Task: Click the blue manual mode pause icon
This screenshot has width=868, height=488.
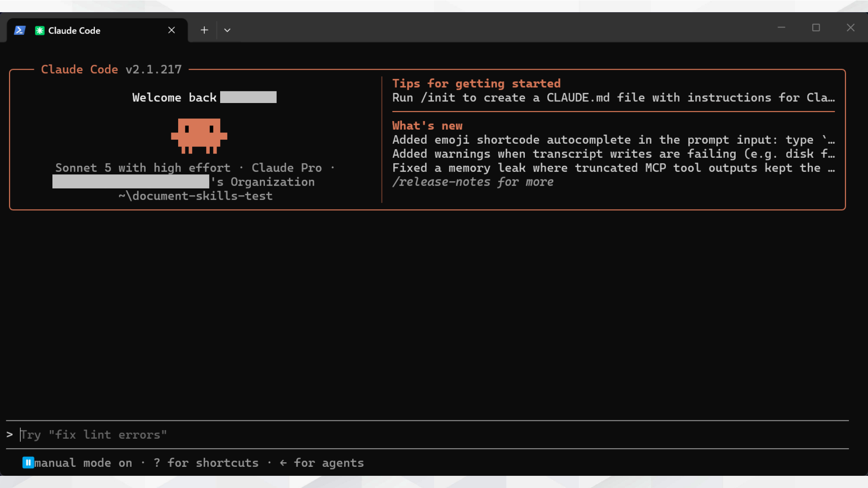Action: (x=28, y=463)
